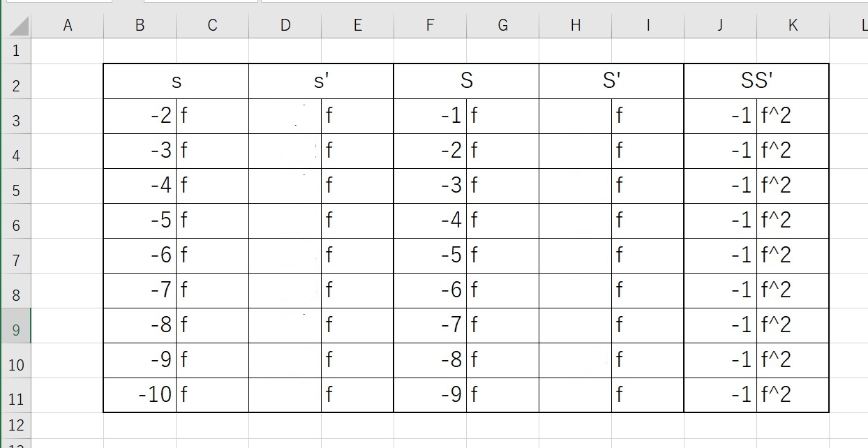
Task: Click empty cell A1
Action: 68,51
